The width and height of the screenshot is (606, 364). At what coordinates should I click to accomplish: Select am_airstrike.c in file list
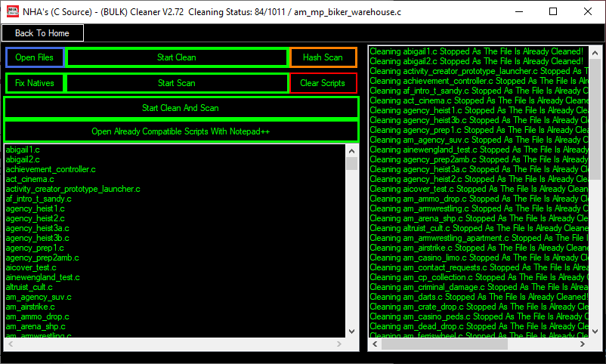30,307
